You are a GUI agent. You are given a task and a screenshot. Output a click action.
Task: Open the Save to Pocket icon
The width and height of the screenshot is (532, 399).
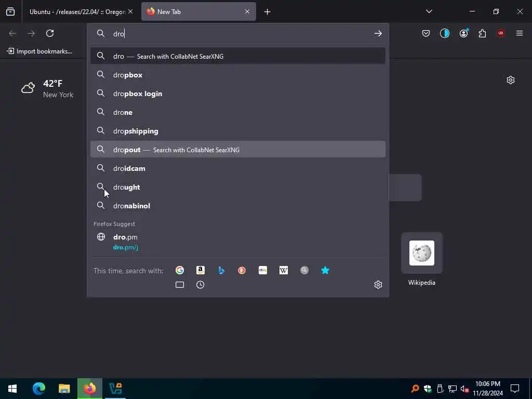426,33
